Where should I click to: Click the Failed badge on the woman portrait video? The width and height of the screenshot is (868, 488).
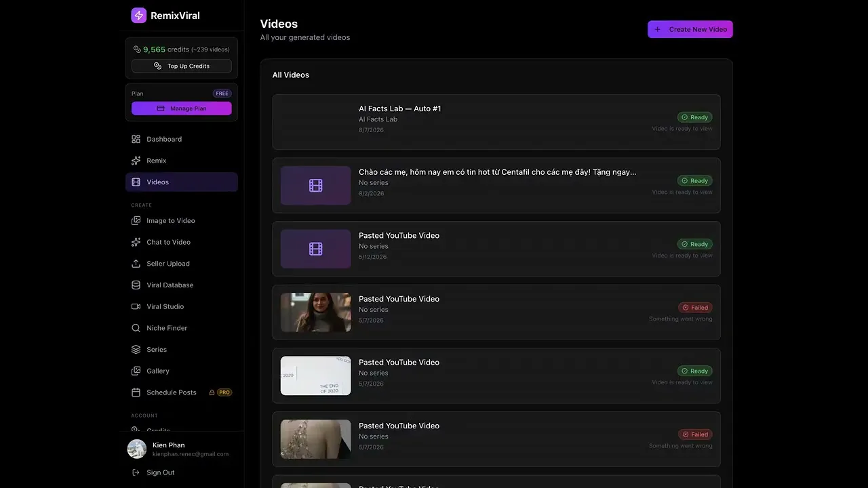[695, 308]
